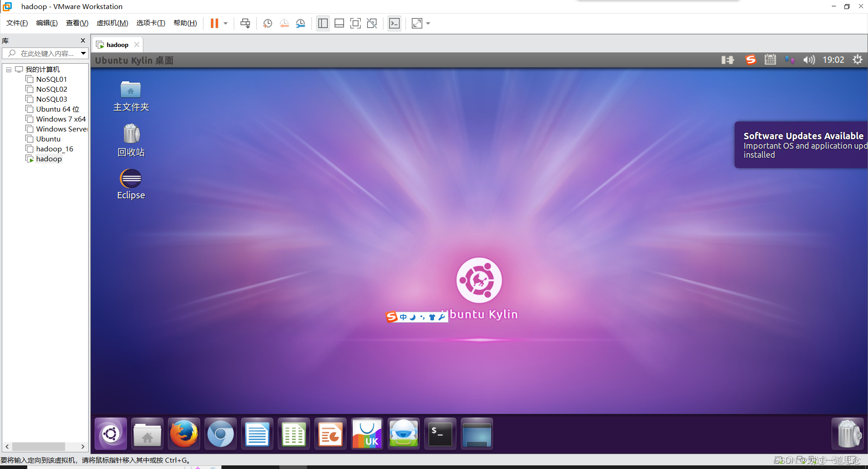Close the hadoop tab
868x469 pixels.
137,45
